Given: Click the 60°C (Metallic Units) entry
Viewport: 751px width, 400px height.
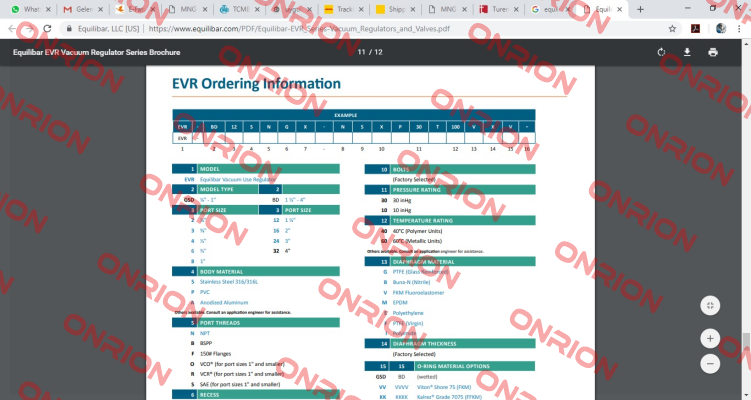Looking at the screenshot, I should 417,241.
